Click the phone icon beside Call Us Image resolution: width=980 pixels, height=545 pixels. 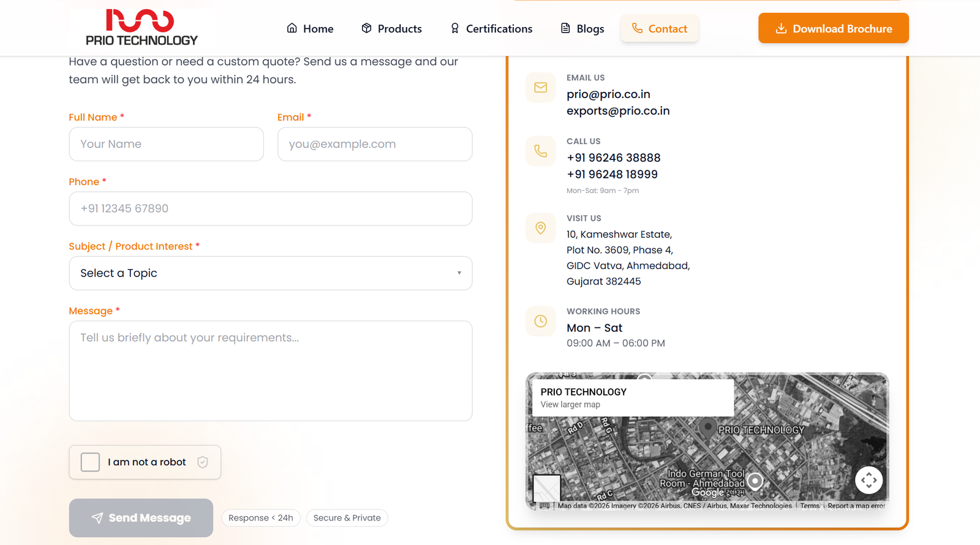point(540,151)
